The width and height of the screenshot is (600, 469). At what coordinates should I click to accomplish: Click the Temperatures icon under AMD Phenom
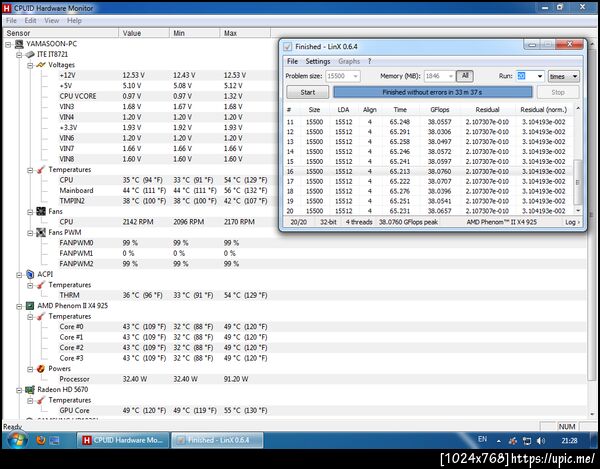pyautogui.click(x=41, y=316)
